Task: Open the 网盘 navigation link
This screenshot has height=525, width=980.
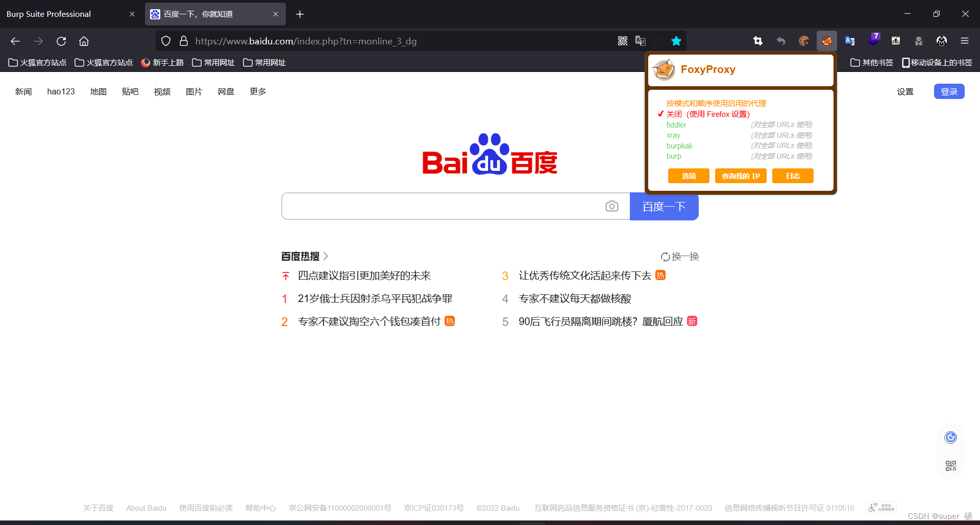Action: coord(226,92)
